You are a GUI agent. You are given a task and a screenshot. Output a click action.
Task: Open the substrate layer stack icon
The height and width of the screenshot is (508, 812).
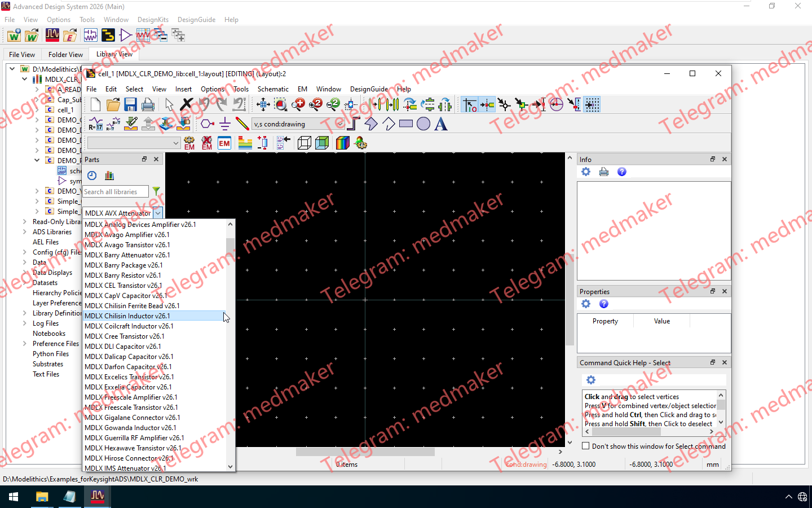point(245,143)
